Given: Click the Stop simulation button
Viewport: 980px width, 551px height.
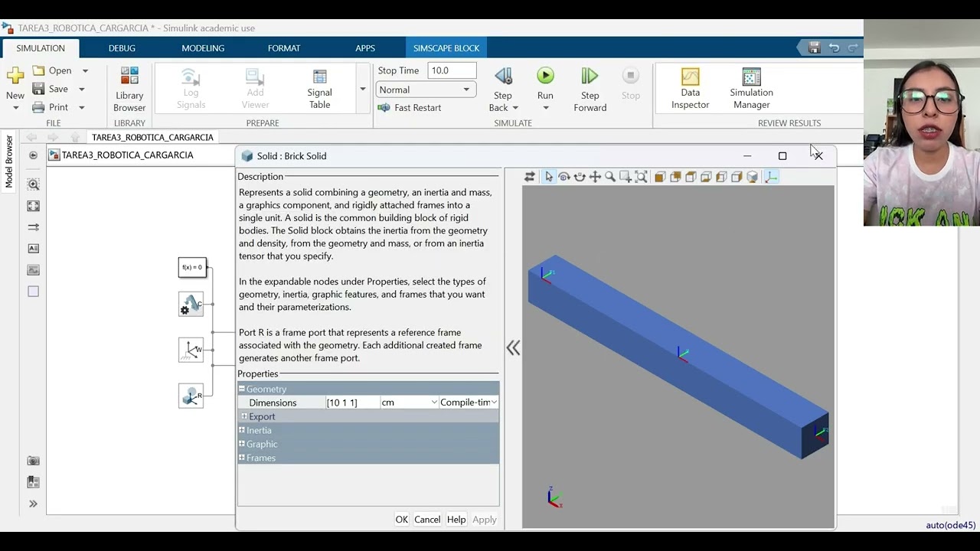Looking at the screenshot, I should click(631, 83).
